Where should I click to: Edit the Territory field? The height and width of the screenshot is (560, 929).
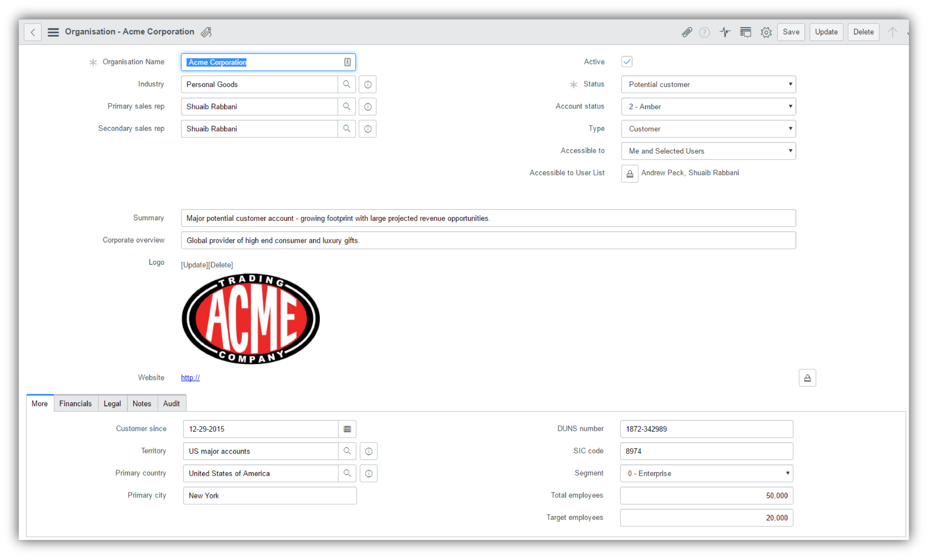tap(261, 451)
